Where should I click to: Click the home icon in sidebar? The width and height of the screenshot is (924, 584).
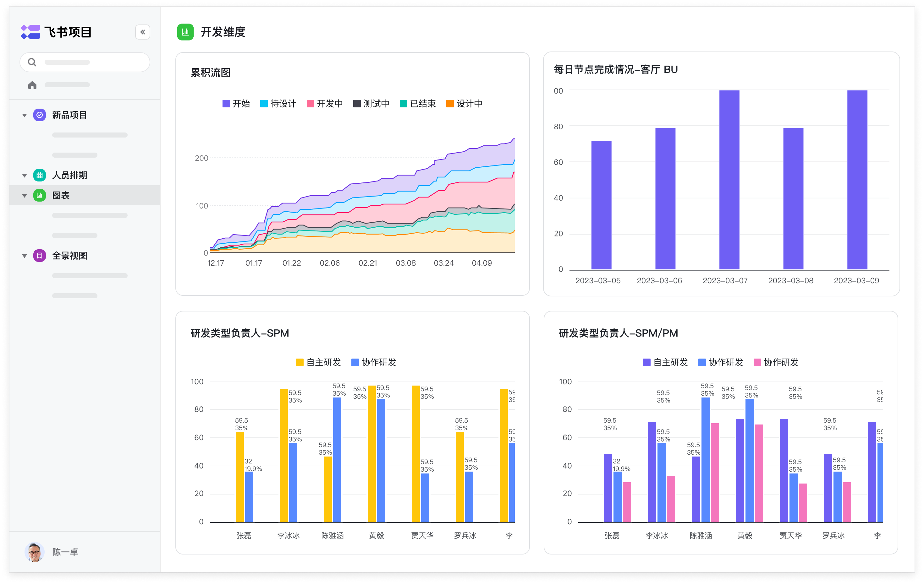(x=32, y=85)
